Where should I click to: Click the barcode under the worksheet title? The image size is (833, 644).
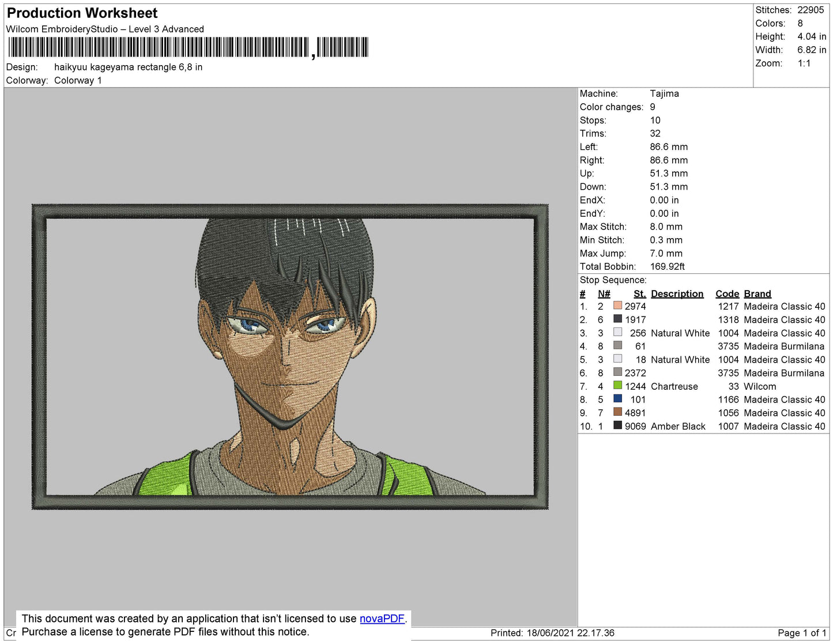[188, 48]
